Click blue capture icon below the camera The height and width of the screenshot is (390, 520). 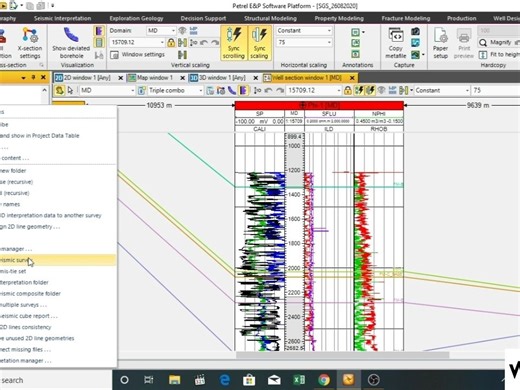415,43
